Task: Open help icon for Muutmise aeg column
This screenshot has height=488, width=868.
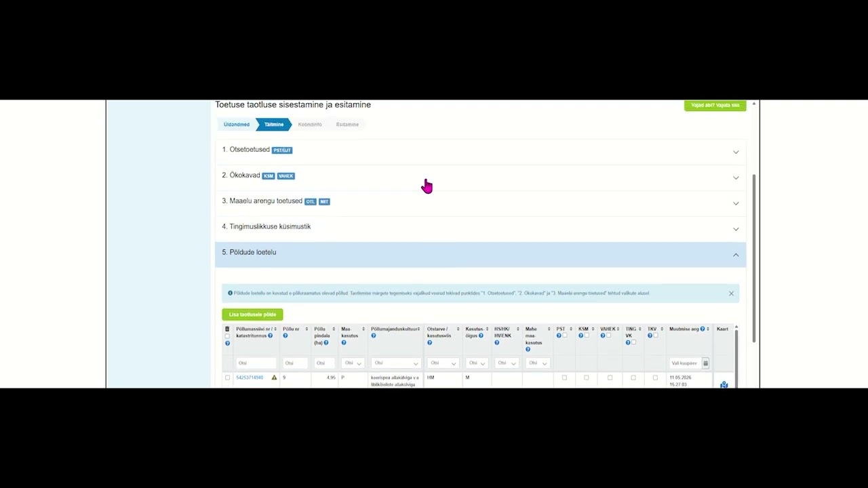Action: tap(703, 329)
